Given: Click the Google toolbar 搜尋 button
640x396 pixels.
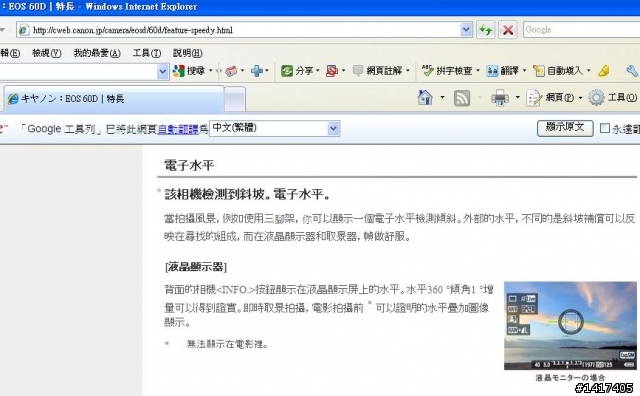Looking at the screenshot, I should [x=189, y=71].
